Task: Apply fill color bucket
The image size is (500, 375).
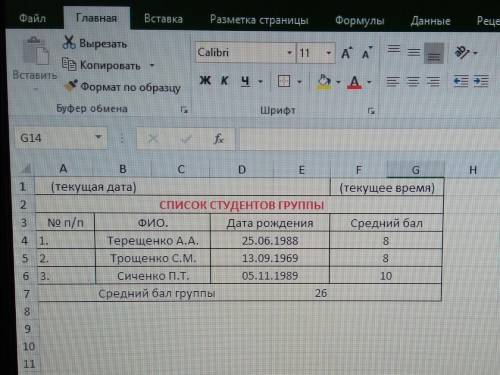Action: point(324,82)
